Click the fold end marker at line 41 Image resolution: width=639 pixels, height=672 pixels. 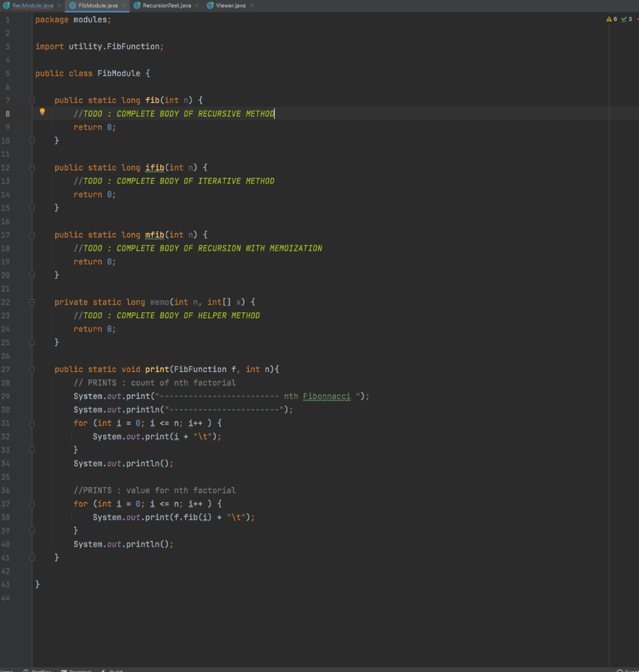point(32,558)
